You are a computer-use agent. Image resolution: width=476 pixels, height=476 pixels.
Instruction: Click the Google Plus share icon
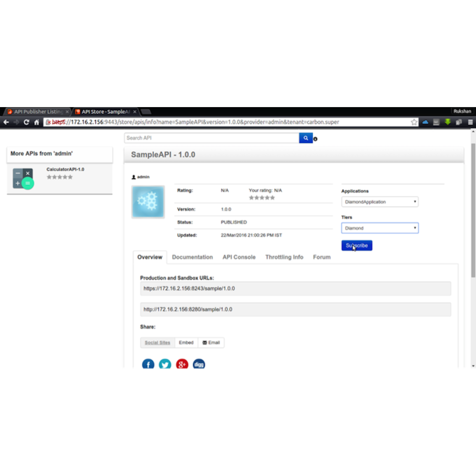(182, 364)
